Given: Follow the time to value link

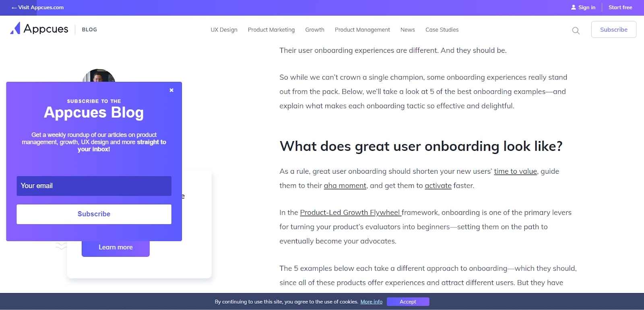Looking at the screenshot, I should 515,171.
